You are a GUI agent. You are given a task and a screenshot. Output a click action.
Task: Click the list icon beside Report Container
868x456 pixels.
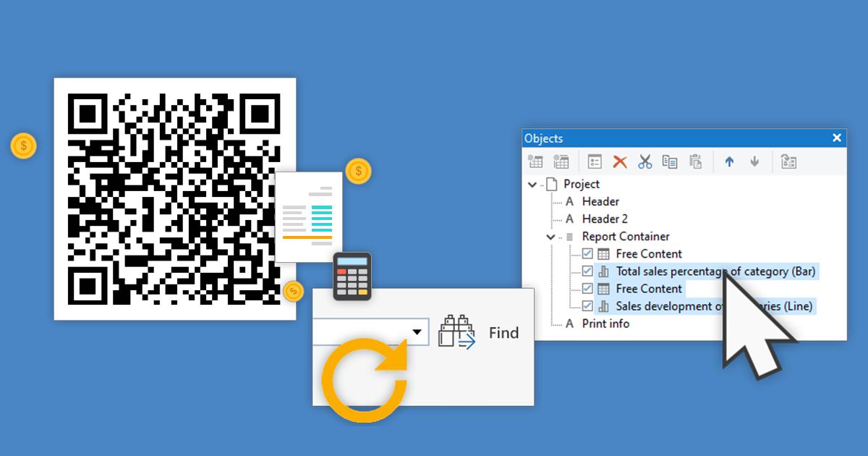point(569,237)
